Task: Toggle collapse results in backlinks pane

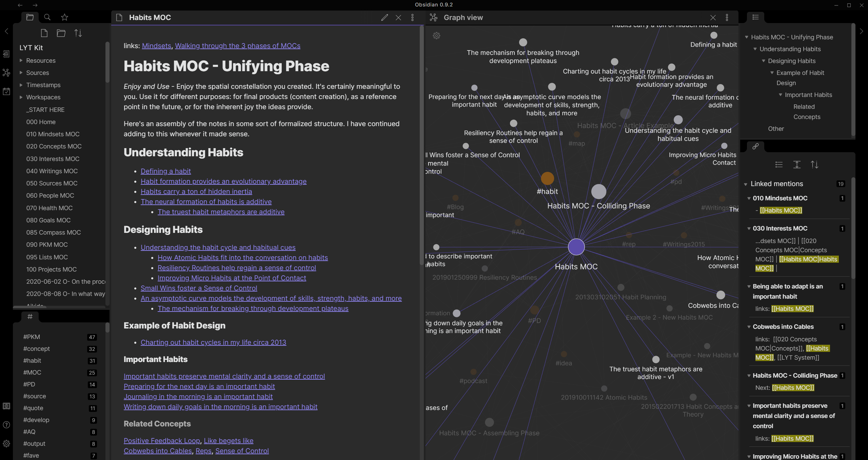Action: 779,165
